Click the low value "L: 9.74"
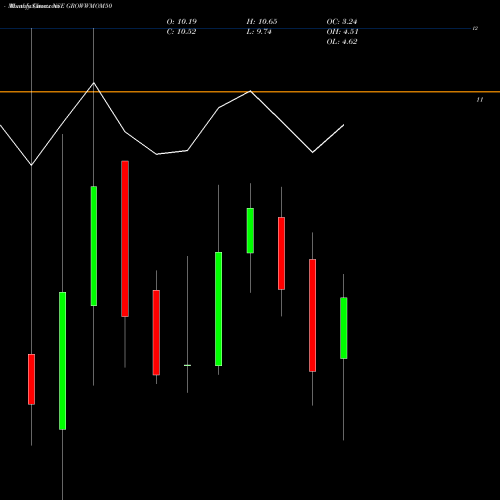 [259, 32]
